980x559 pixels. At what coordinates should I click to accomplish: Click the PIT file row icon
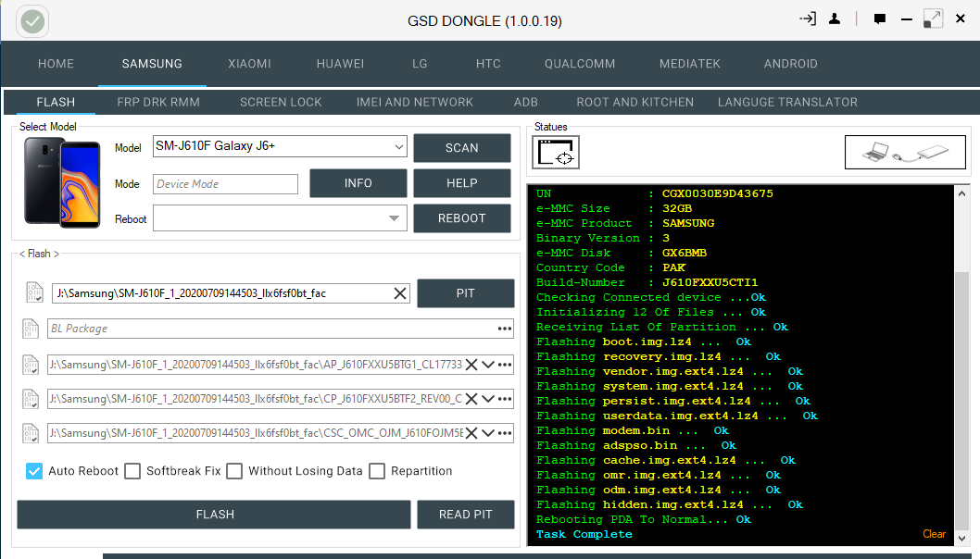click(34, 292)
